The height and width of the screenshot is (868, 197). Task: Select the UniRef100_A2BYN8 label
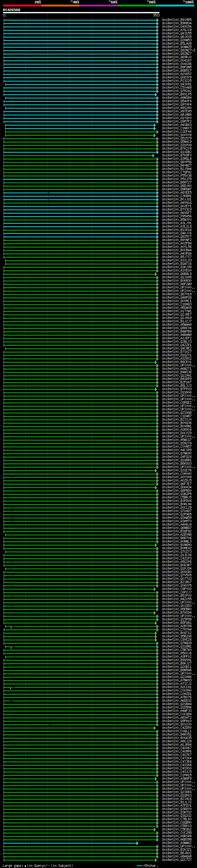coord(176,535)
